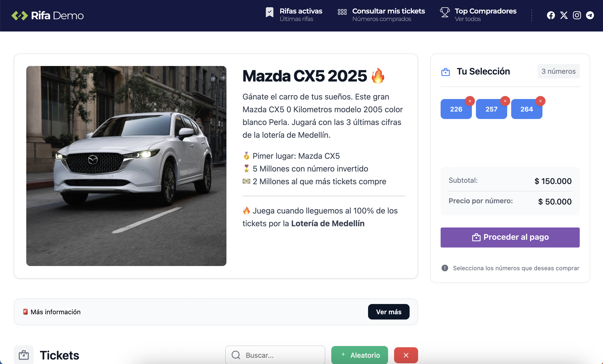Open the Instagram social icon
Image resolution: width=603 pixels, height=364 pixels.
577,15
